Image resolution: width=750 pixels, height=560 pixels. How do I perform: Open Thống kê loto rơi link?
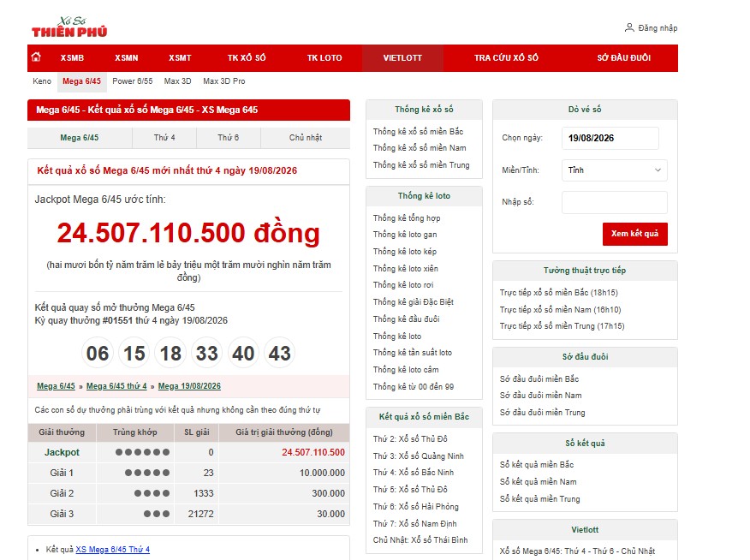pyautogui.click(x=403, y=285)
